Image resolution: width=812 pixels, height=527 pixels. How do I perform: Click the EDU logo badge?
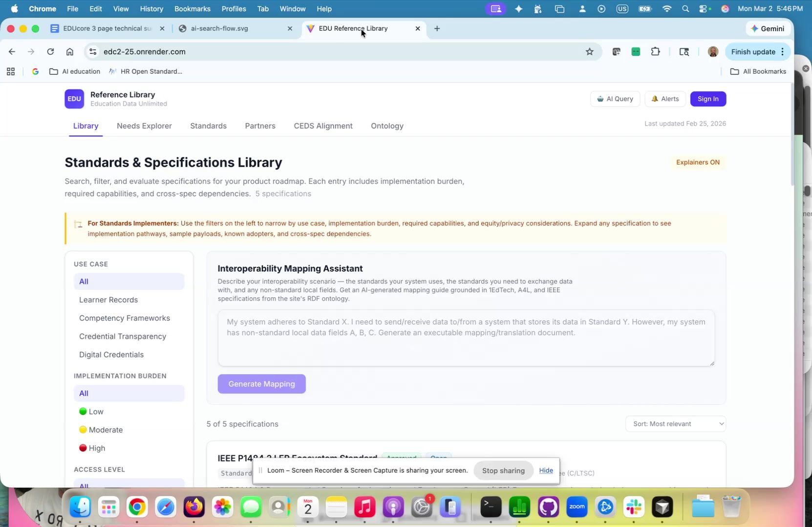point(74,99)
